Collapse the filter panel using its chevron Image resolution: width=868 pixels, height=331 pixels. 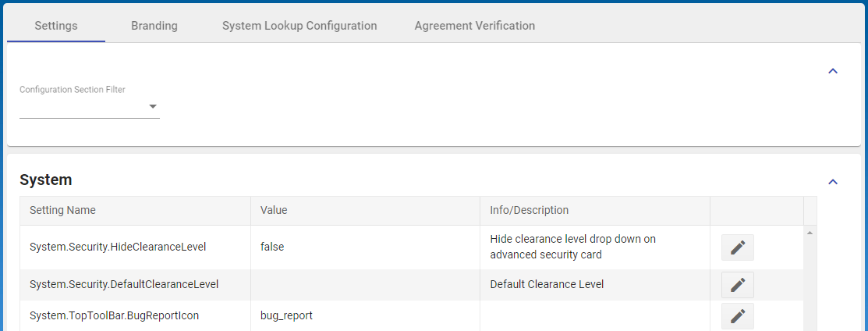tap(832, 71)
